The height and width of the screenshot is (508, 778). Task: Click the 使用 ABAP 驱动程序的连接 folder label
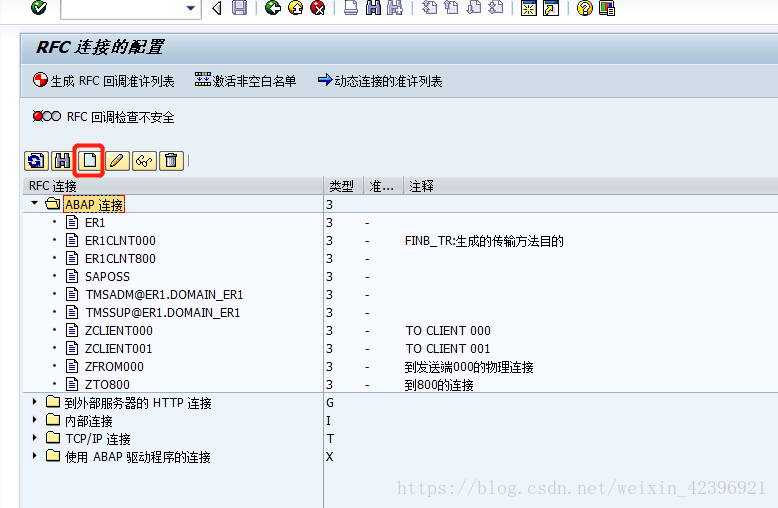[x=137, y=456]
